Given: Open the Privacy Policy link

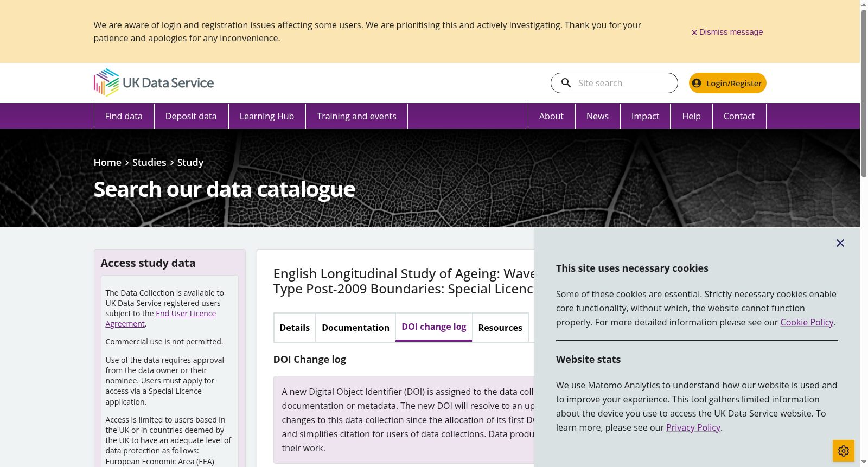Looking at the screenshot, I should [693, 427].
